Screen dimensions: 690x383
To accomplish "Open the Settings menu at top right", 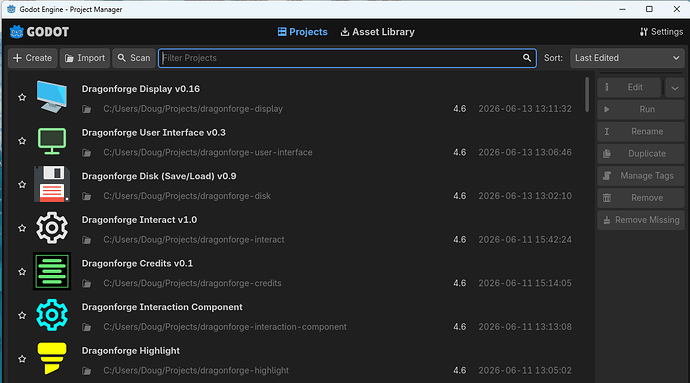I will [661, 32].
